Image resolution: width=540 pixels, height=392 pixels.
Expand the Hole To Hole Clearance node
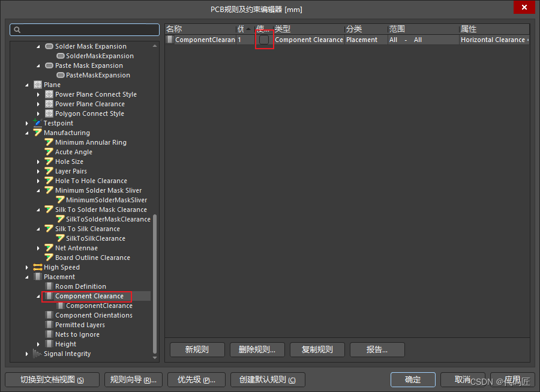(x=38, y=181)
